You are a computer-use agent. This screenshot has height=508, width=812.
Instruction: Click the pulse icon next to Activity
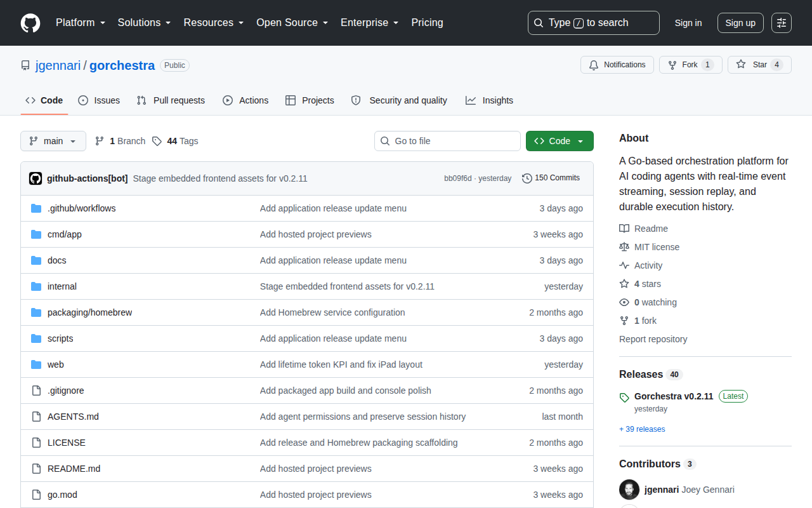click(x=624, y=265)
